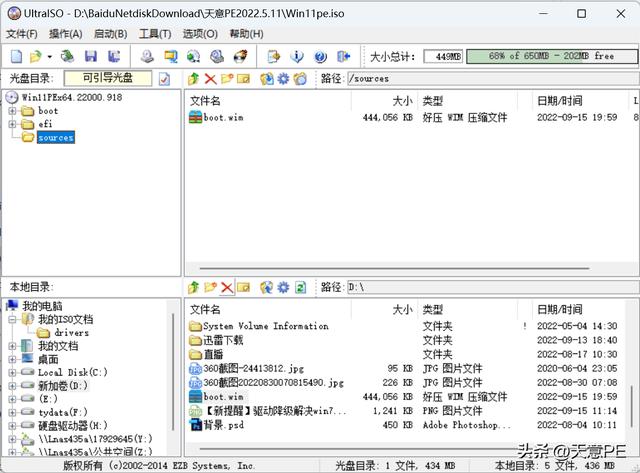Open the 工具(T) menu
The width and height of the screenshot is (640, 473).
tap(155, 34)
